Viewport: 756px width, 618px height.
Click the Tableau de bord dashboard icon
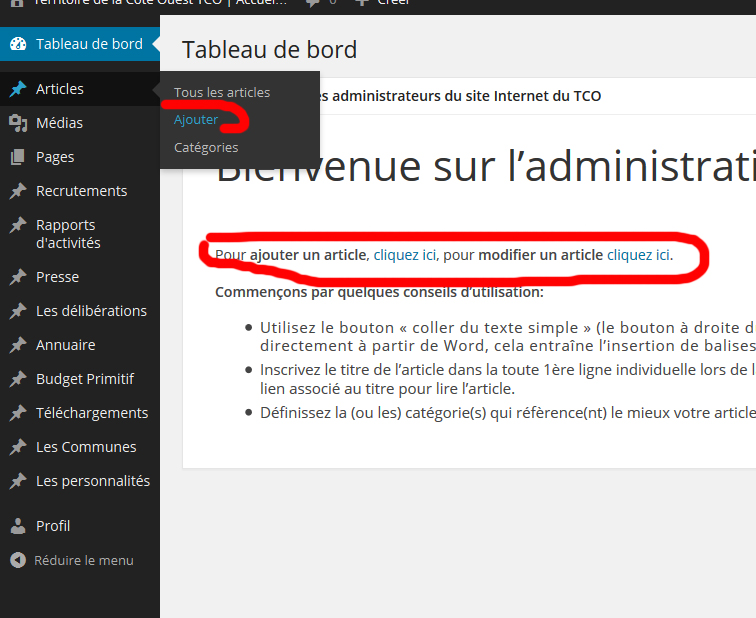(x=18, y=44)
